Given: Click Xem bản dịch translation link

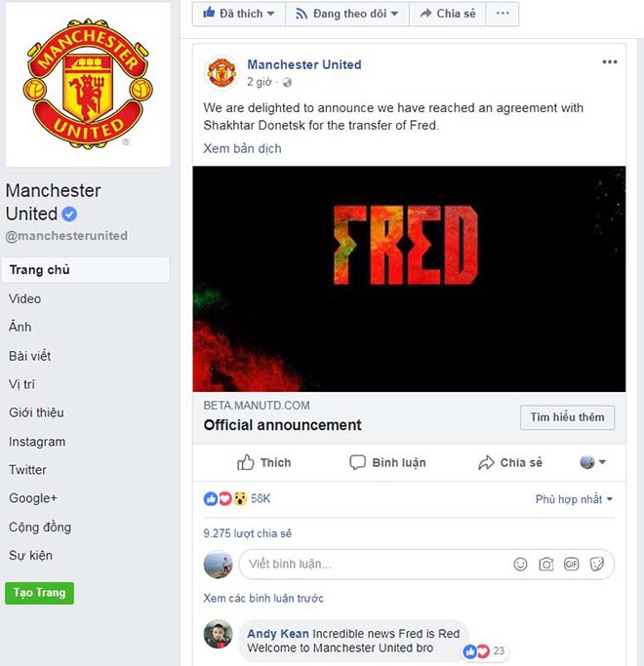Looking at the screenshot, I should tap(242, 148).
